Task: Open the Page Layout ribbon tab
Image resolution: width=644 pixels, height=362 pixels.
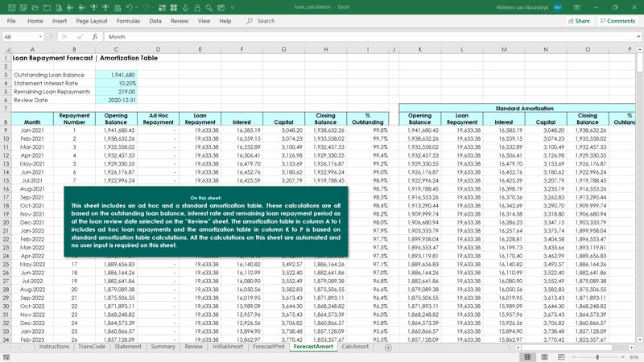Action: pyautogui.click(x=92, y=21)
